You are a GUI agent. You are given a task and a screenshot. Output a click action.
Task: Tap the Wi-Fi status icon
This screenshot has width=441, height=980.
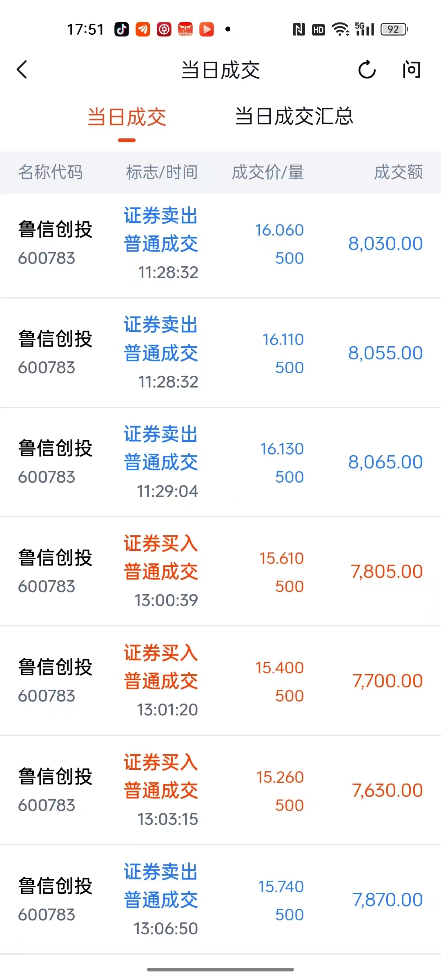click(340, 29)
